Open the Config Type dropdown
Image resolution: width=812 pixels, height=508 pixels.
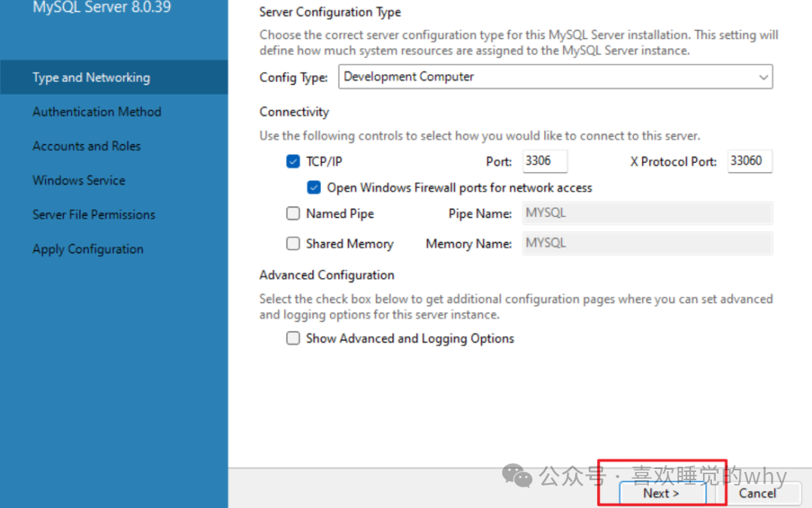(555, 77)
